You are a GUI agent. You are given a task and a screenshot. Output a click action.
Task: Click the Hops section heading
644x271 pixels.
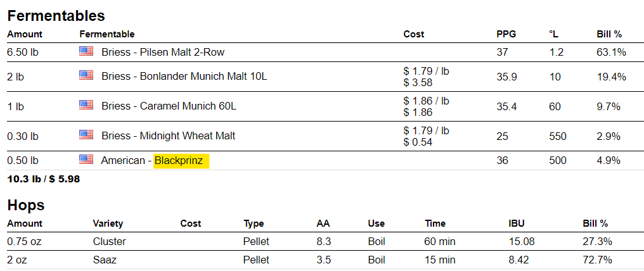[x=25, y=205]
